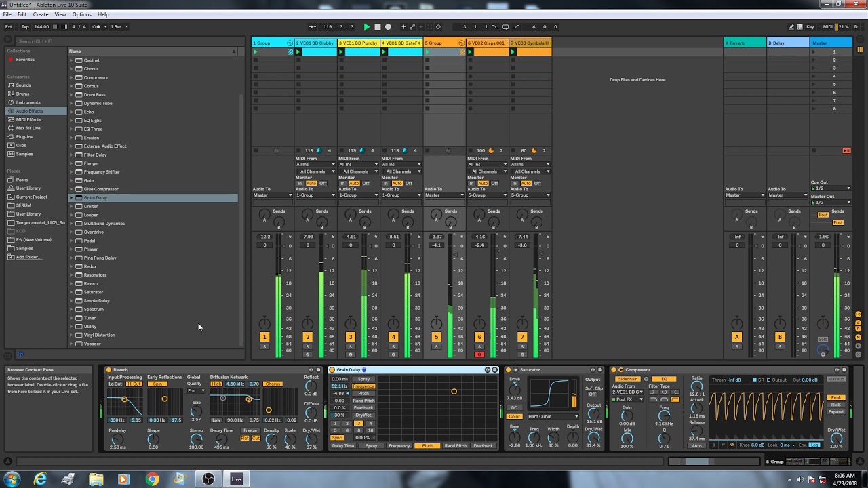The height and width of the screenshot is (488, 868).
Task: Toggle Chorus in Reverb
Action: [273, 384]
